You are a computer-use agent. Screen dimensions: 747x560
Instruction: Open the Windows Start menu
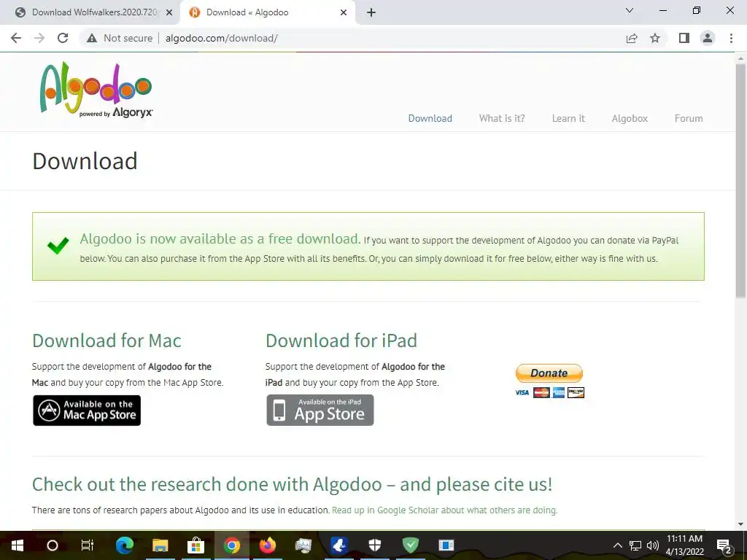tap(18, 545)
